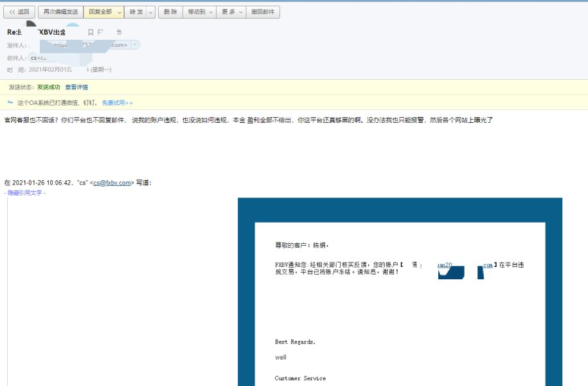588x386 pixels.
Task: Click the bookmark icon beside the subject
Action: [x=91, y=32]
